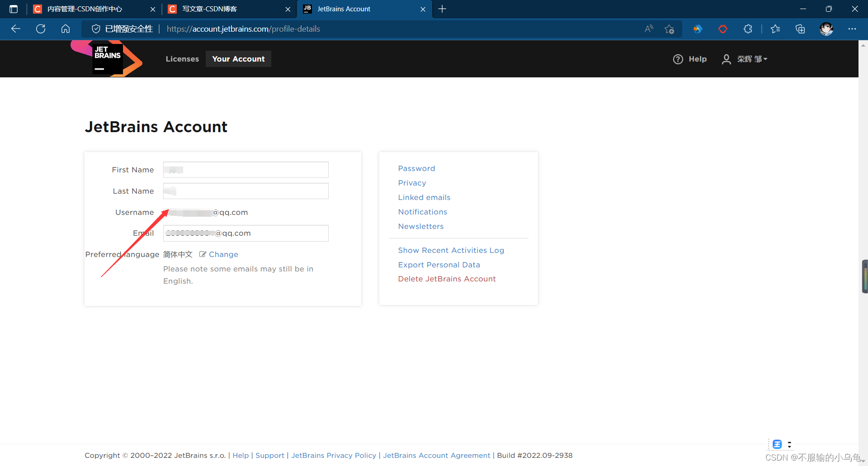Open the Collections icon
The height and width of the screenshot is (466, 868).
pos(800,29)
